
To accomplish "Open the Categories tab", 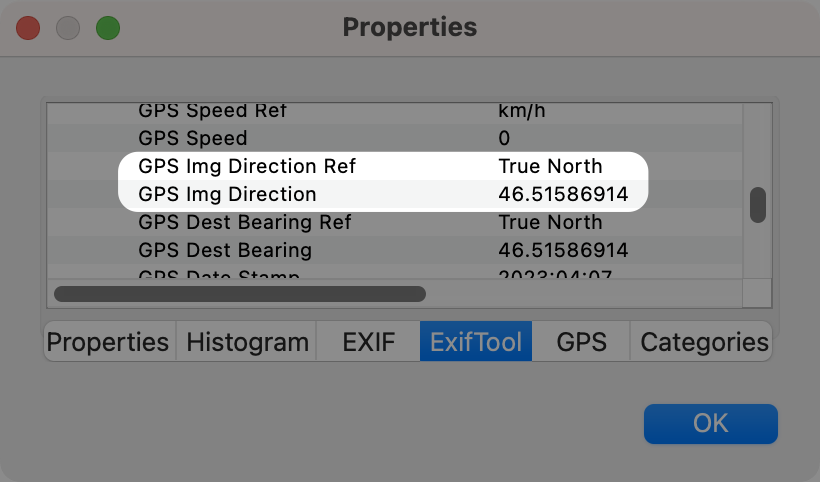I will pyautogui.click(x=704, y=342).
